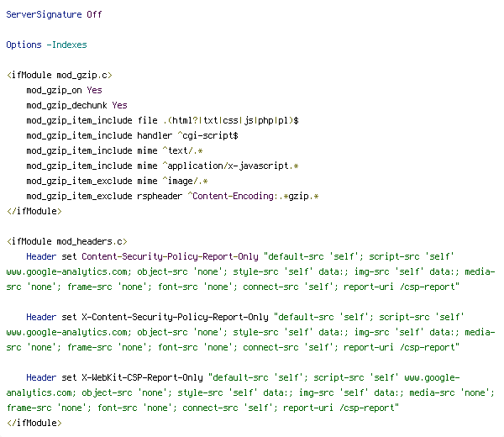Click the X-Content-Security-Policy-Report-Only header name
This screenshot has width=504, height=437.
coord(175,317)
